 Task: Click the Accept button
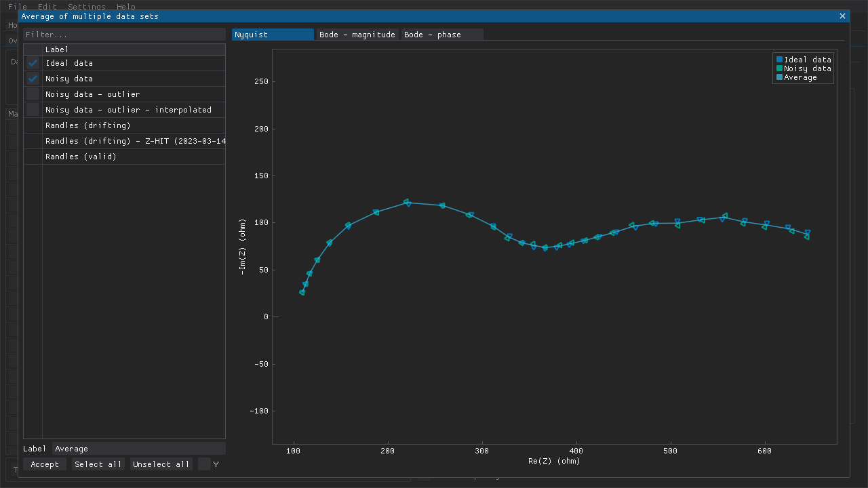point(45,464)
